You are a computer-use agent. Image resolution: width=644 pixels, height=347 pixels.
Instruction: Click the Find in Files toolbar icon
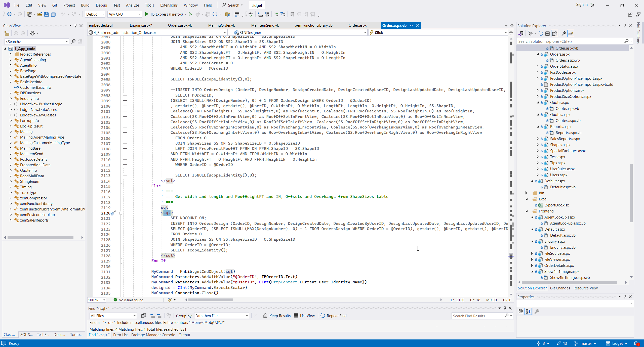tap(228, 14)
